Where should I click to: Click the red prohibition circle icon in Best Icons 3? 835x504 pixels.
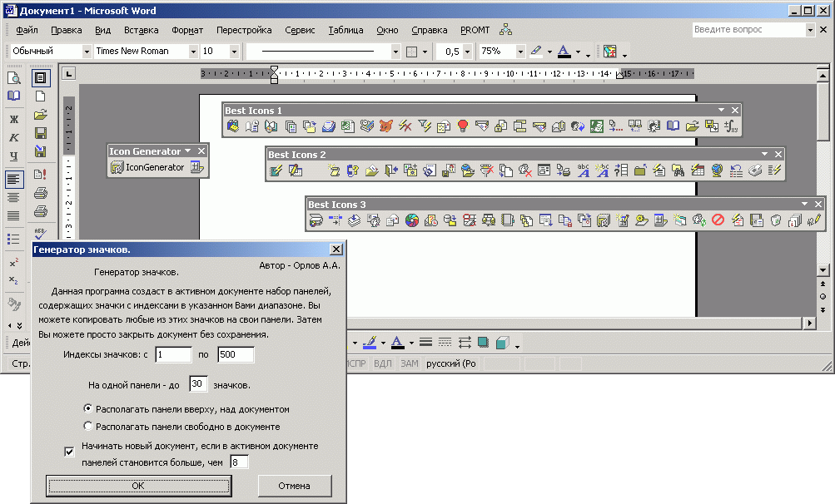click(x=717, y=220)
